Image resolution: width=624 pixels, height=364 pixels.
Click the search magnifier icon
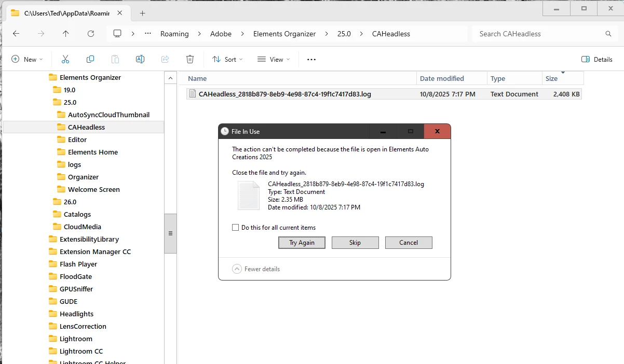(608, 34)
